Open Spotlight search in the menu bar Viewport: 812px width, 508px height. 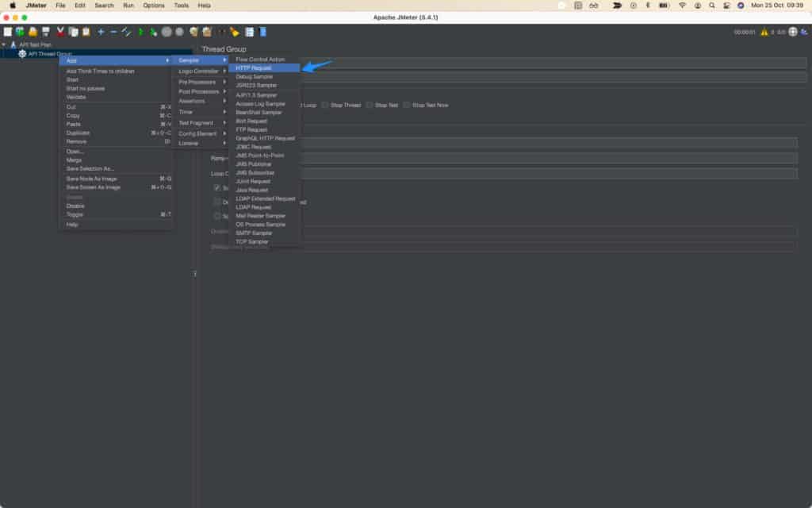click(x=712, y=6)
